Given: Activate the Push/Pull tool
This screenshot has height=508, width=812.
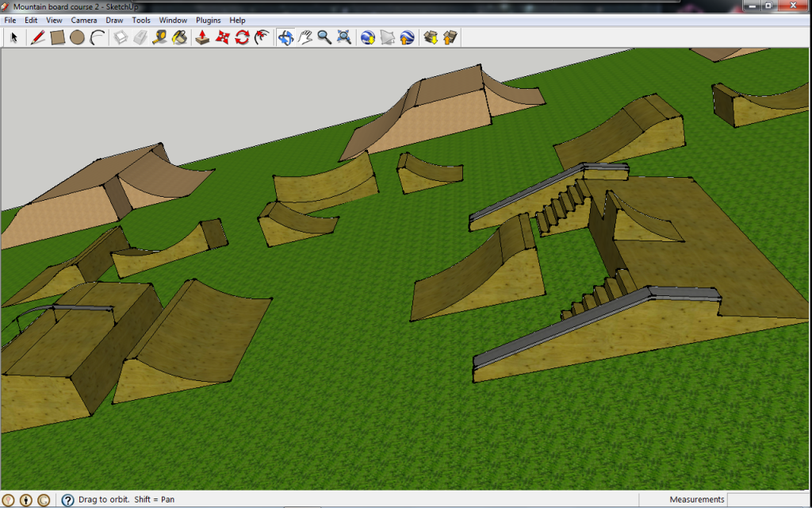Looking at the screenshot, I should 202,37.
